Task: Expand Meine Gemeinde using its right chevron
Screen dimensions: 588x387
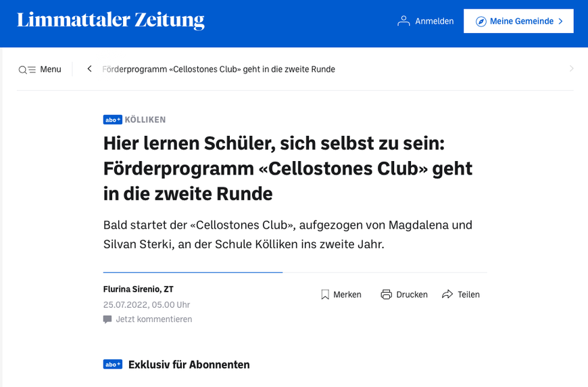Action: point(560,22)
